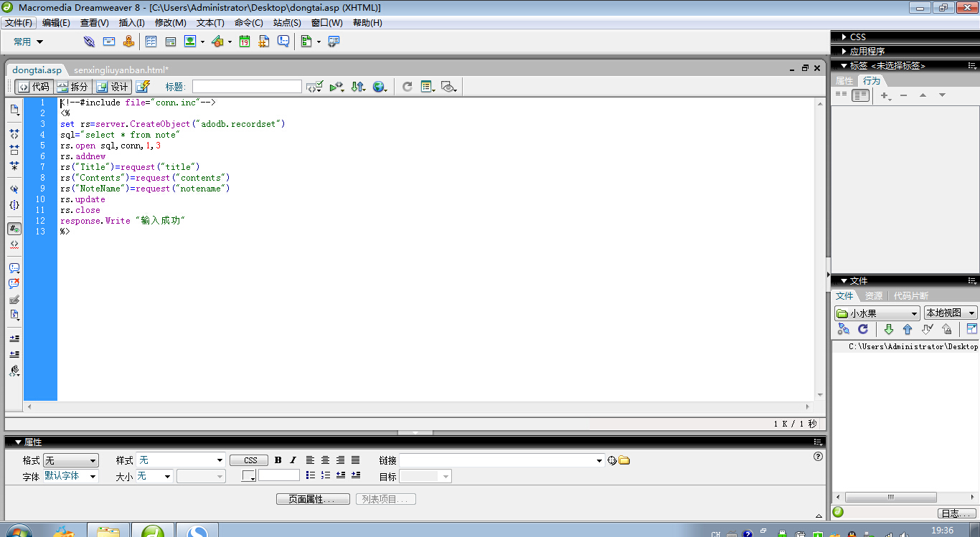980x537 pixels.
Task: Switch to 属性 tab in Tag panel
Action: [x=844, y=81]
